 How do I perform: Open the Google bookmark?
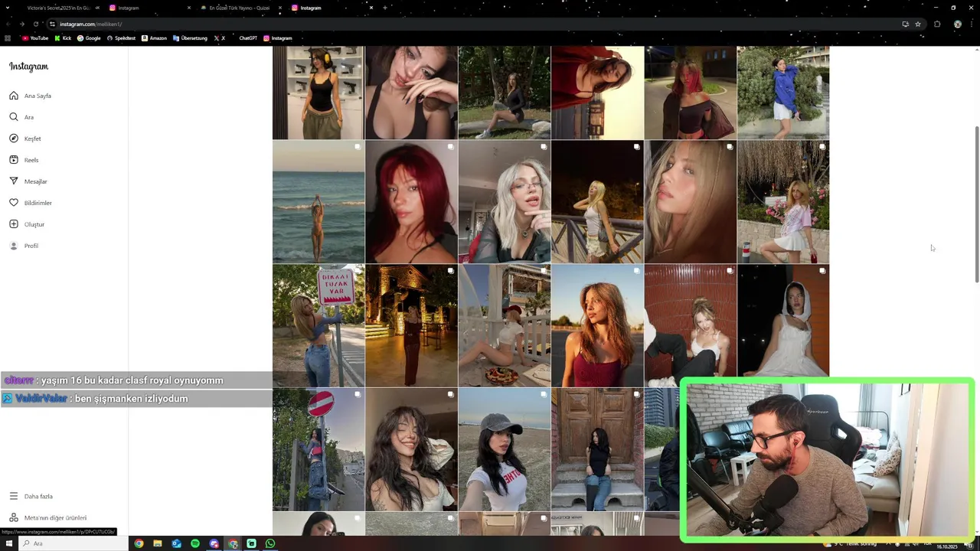pos(89,38)
